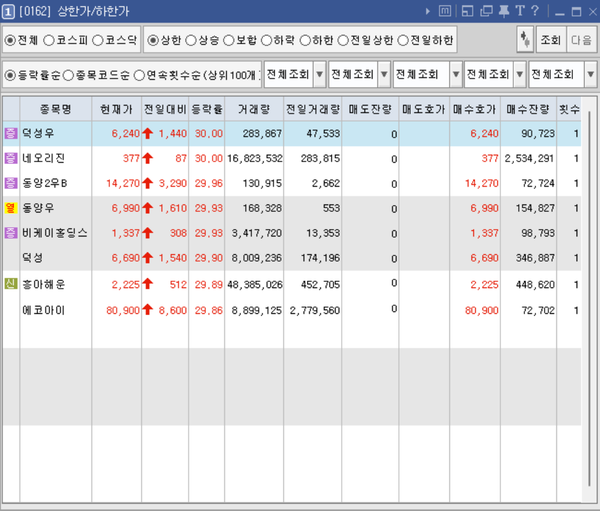Sort by the 등락률 column header
This screenshot has height=511, width=600.
(x=207, y=109)
